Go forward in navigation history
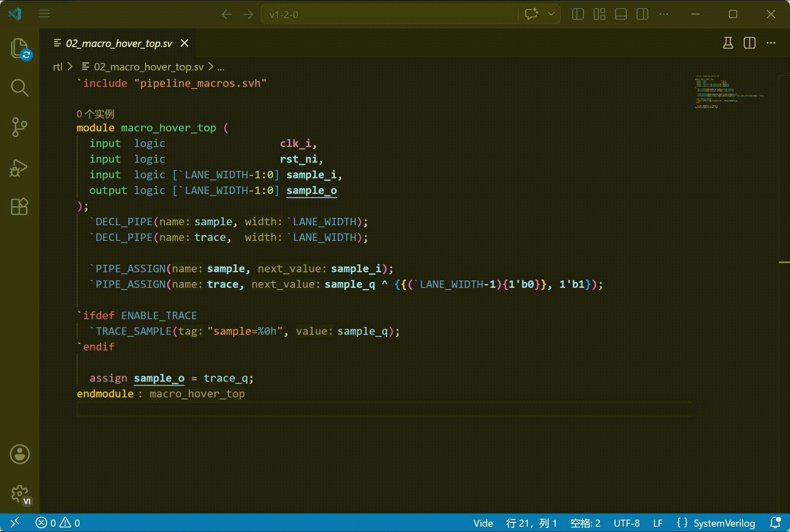 [248, 14]
